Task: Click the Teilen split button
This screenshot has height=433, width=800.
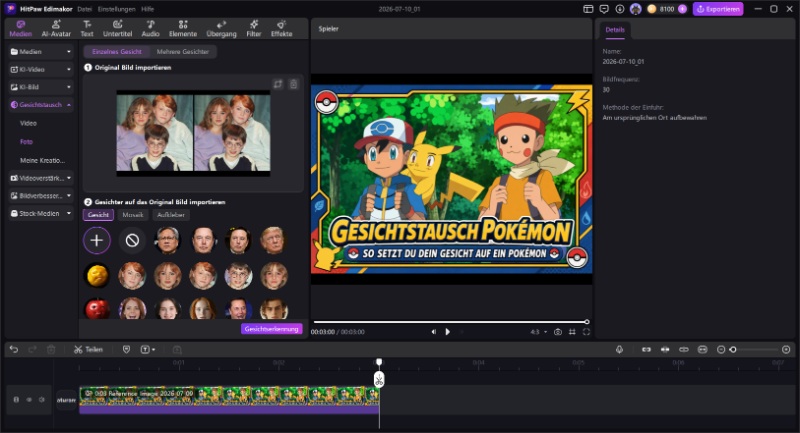Action: coord(88,349)
